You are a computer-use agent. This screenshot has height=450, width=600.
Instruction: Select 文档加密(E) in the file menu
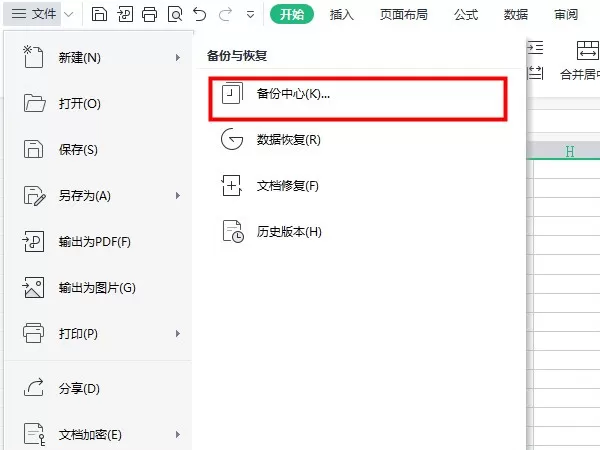tap(98, 434)
